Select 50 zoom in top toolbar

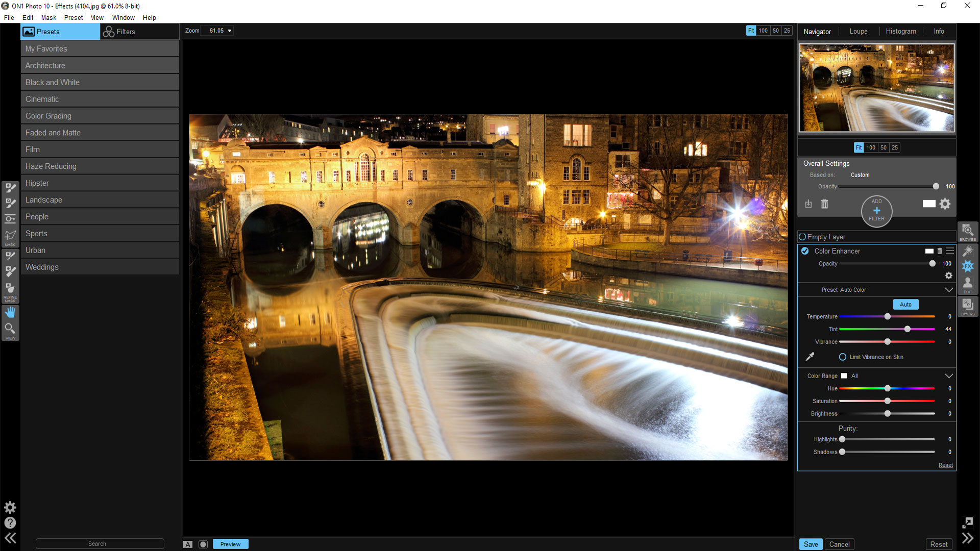coord(775,31)
